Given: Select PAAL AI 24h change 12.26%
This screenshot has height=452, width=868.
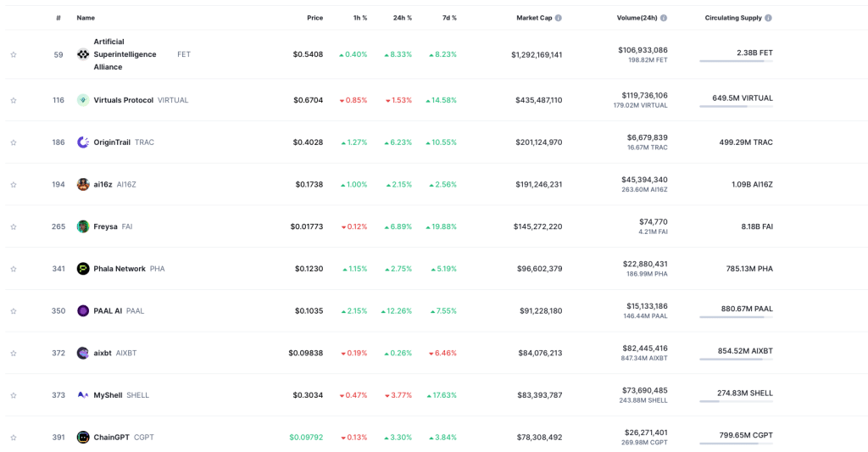Looking at the screenshot, I should click(x=397, y=310).
